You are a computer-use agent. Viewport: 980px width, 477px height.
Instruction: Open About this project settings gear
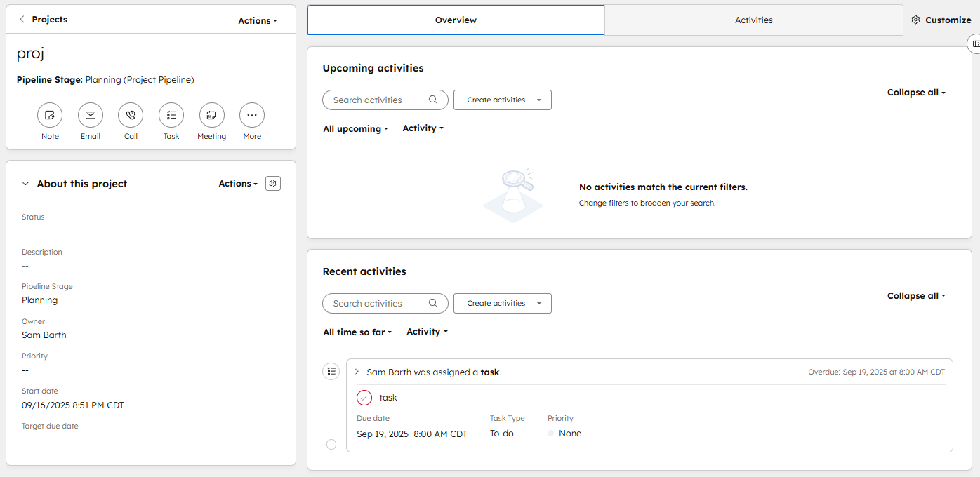pyautogui.click(x=273, y=184)
